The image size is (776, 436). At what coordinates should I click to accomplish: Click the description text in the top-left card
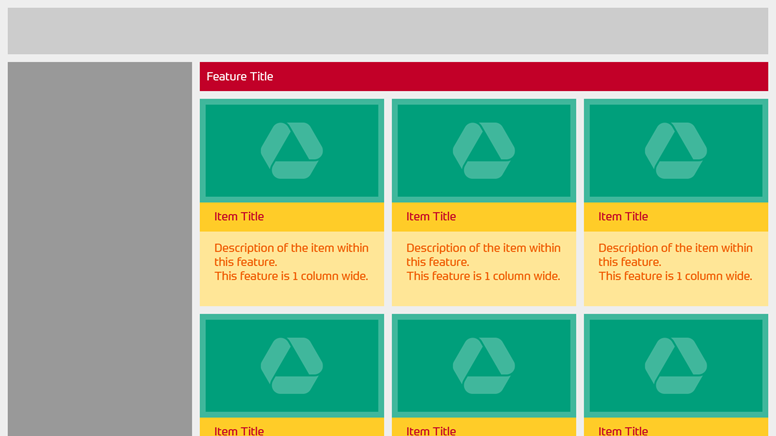(x=291, y=262)
